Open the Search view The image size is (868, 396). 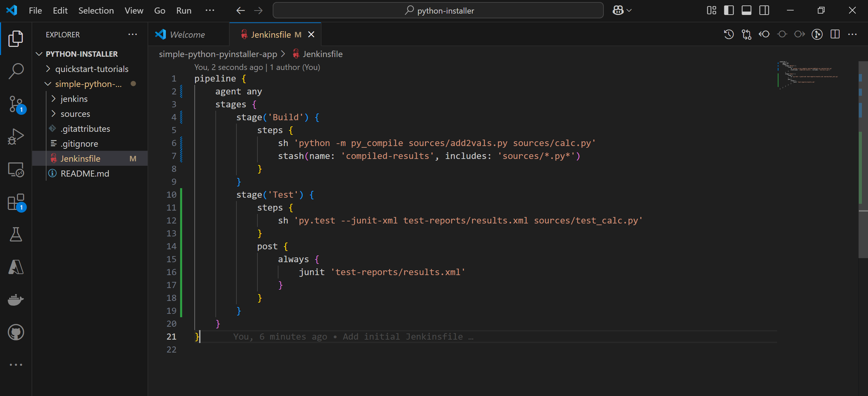click(16, 71)
